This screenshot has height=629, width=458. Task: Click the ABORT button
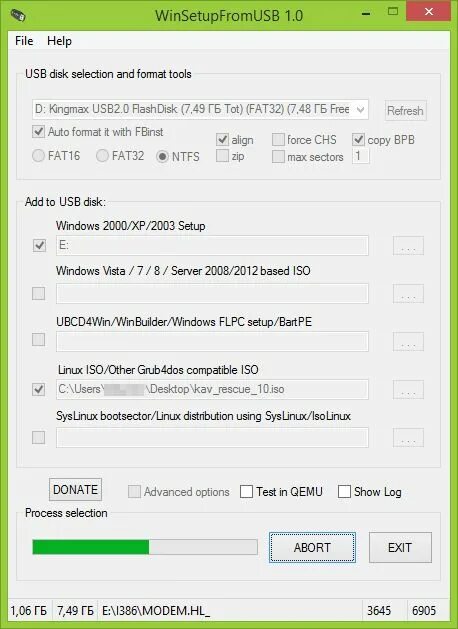pyautogui.click(x=312, y=548)
